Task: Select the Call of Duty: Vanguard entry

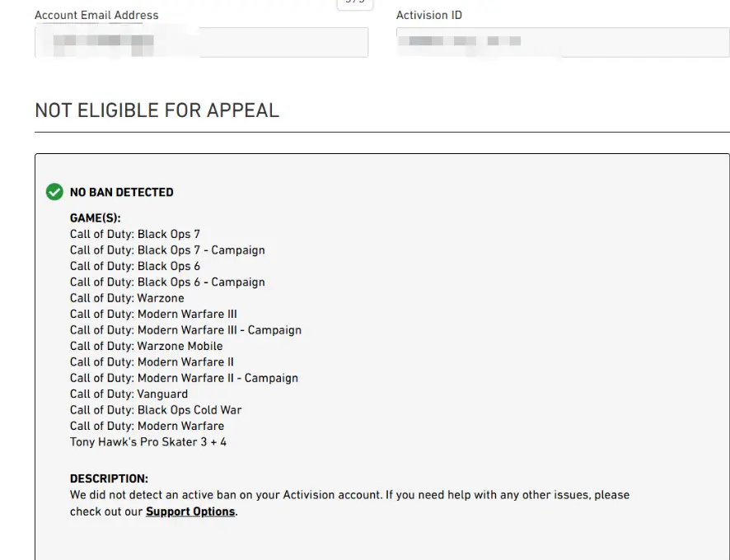Action: point(129,394)
